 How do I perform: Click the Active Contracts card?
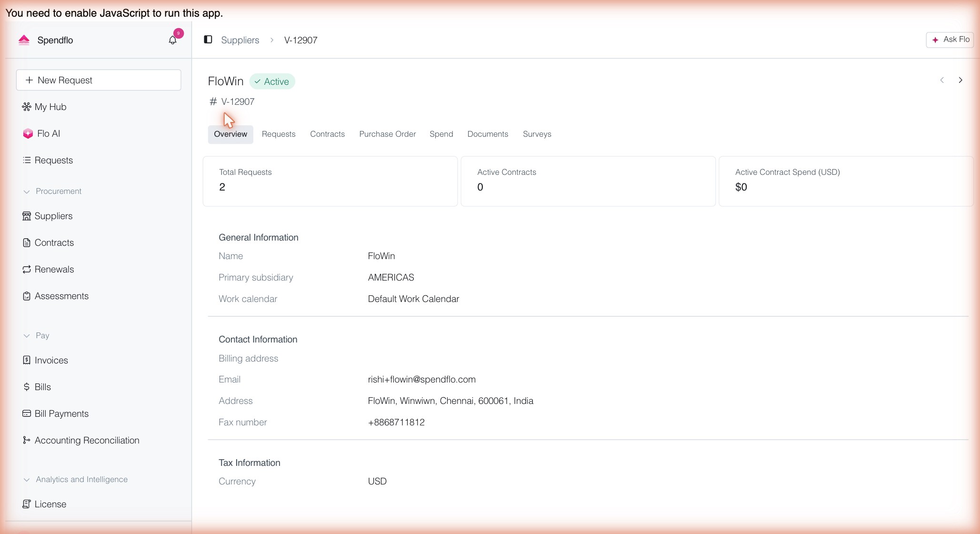588,181
